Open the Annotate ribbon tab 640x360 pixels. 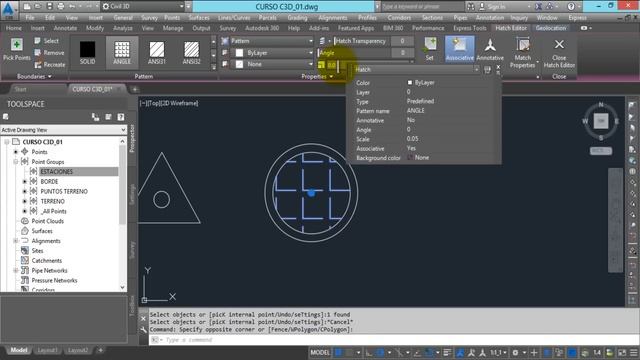(x=65, y=28)
